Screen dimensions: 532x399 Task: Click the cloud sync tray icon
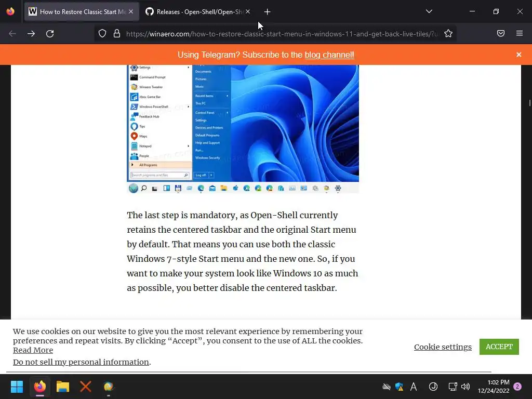386,387
